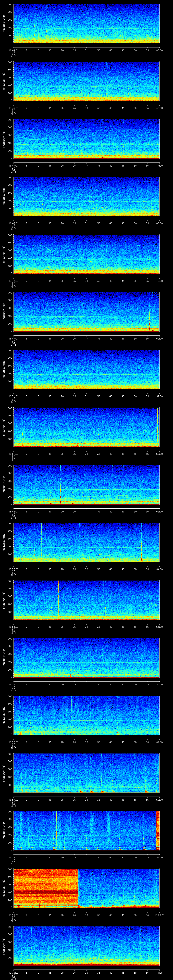Viewport: 173px width, 980px height.
Task: Click the '45:00' end time label
Action: 160,50
